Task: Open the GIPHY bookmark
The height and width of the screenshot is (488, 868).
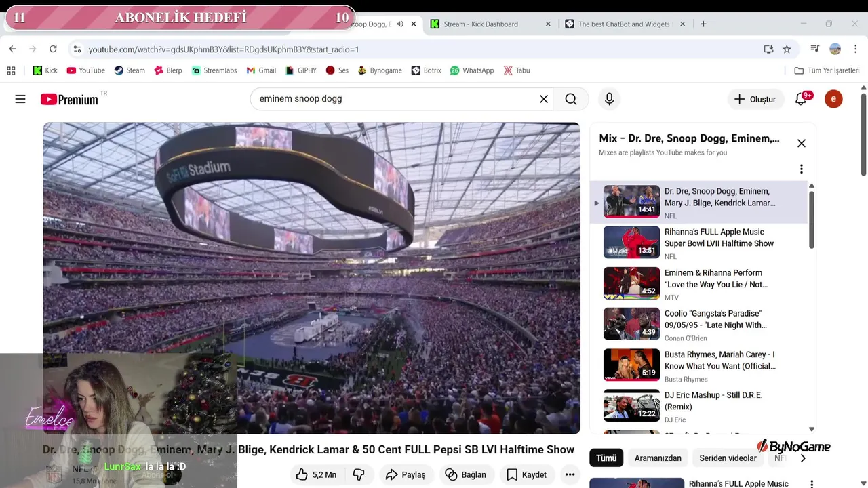Action: click(x=301, y=70)
